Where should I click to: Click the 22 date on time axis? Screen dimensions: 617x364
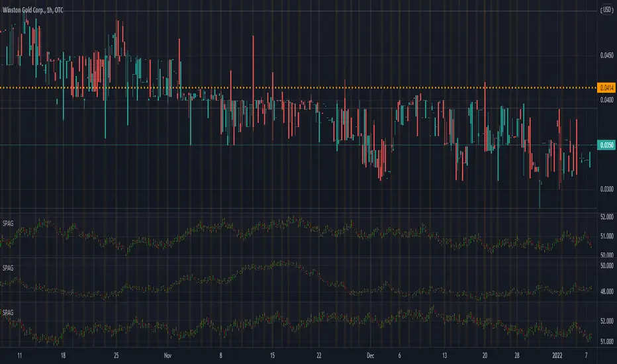click(x=319, y=354)
